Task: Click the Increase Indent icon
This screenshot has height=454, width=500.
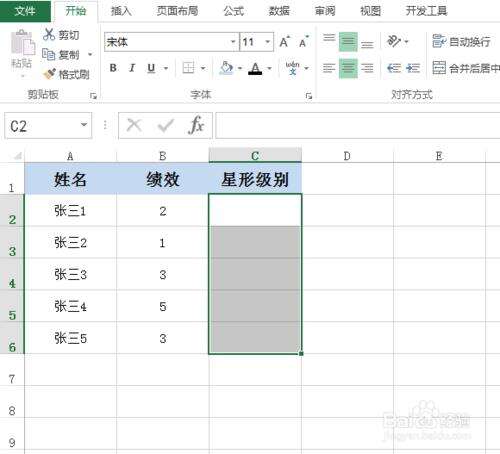Action: 413,68
